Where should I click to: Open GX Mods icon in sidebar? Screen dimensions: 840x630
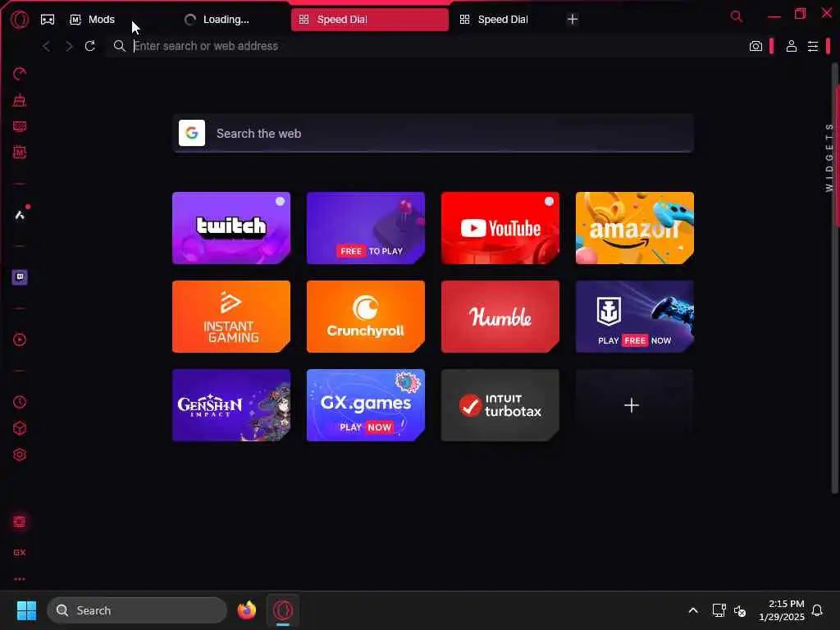coord(20,153)
